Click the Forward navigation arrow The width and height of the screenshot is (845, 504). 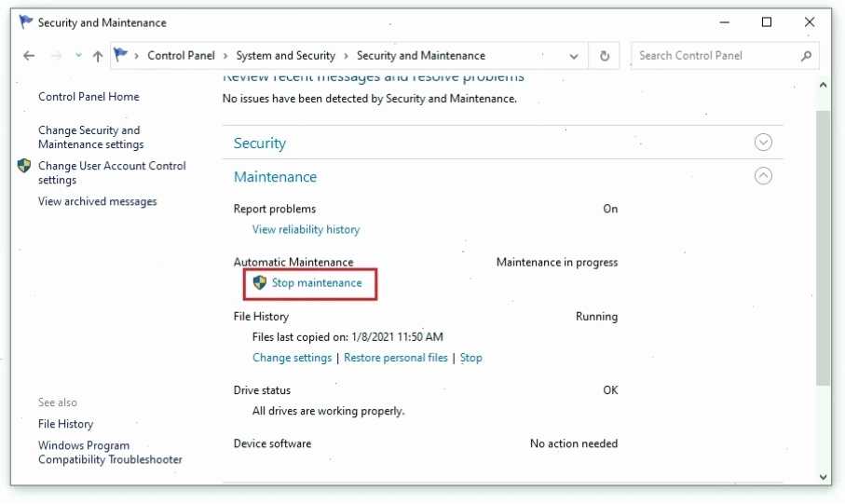tap(56, 56)
